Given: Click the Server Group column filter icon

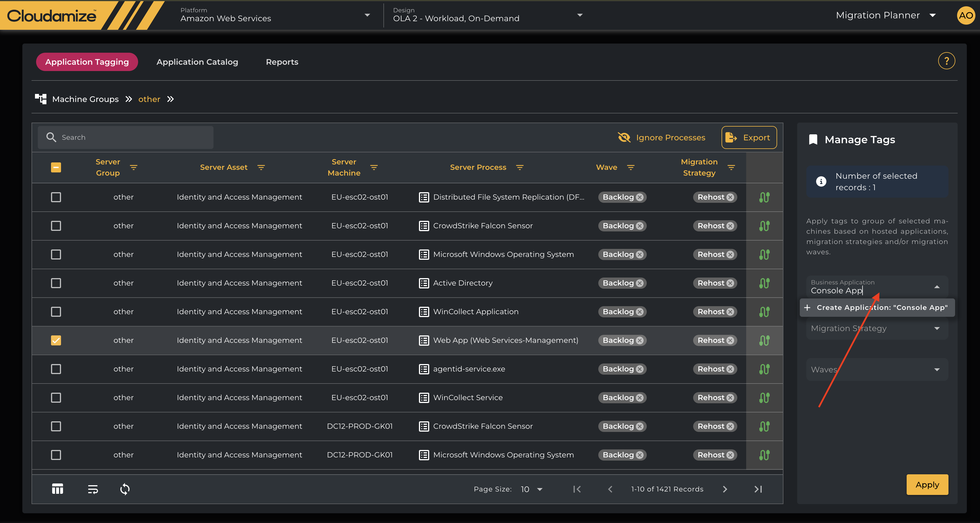Looking at the screenshot, I should coord(134,167).
